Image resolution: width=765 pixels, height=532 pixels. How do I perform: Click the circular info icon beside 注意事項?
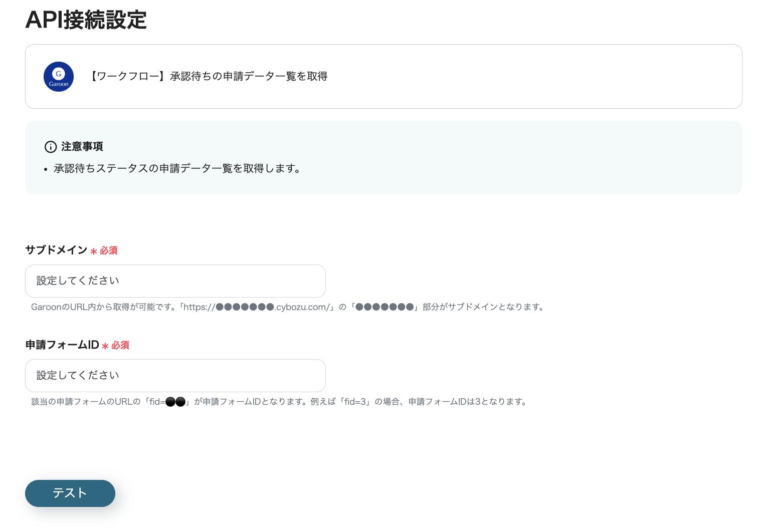tap(51, 147)
